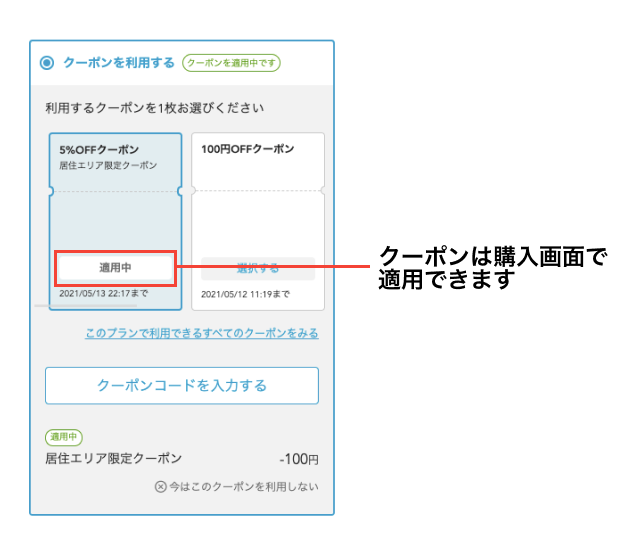Click the small 適用中 green tag

pos(64,437)
